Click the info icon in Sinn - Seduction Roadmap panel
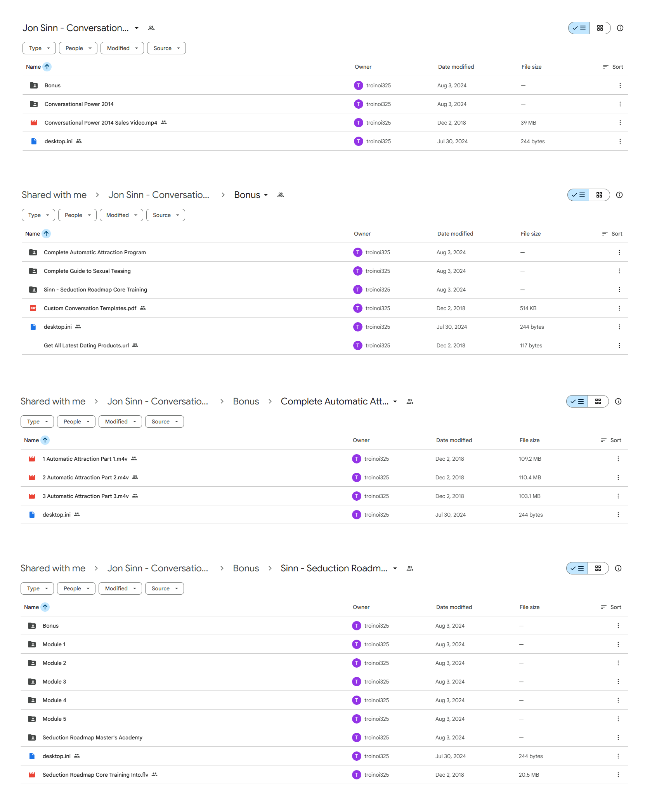Image resolution: width=652 pixels, height=812 pixels. (x=618, y=568)
